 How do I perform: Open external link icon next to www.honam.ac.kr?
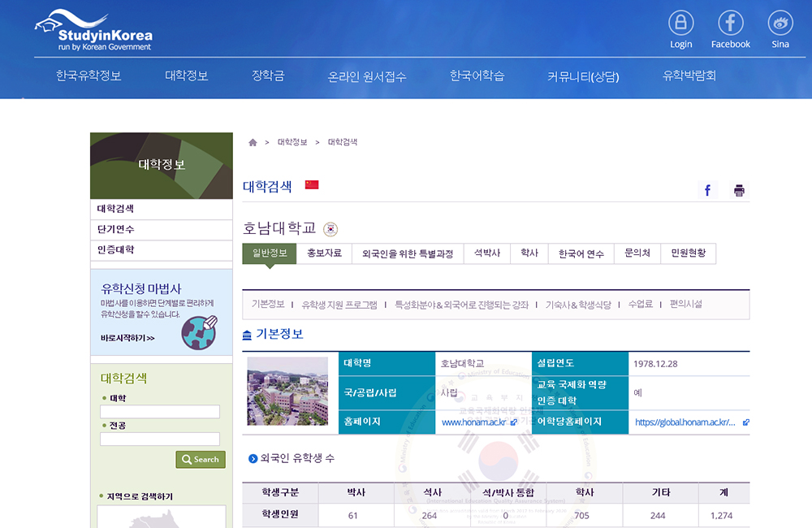coord(513,422)
